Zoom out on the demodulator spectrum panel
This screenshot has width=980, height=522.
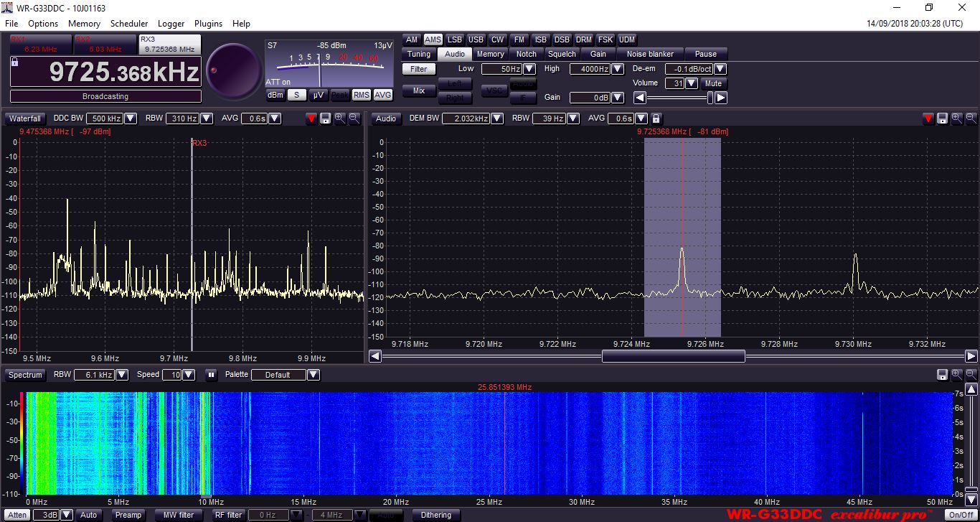[x=971, y=118]
